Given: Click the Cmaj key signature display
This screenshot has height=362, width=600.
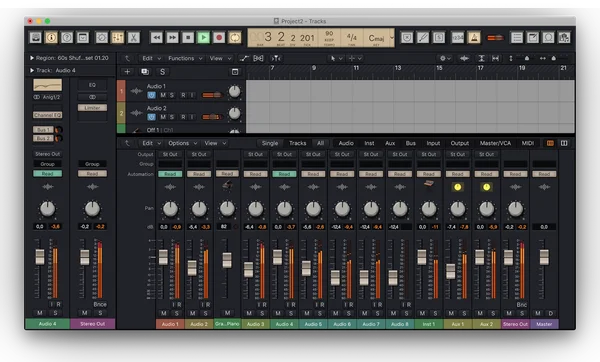Looking at the screenshot, I should point(376,38).
